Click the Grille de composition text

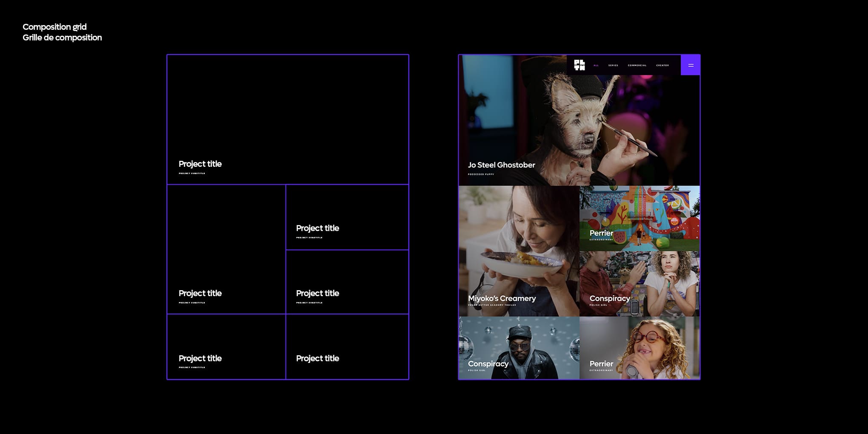tap(62, 37)
